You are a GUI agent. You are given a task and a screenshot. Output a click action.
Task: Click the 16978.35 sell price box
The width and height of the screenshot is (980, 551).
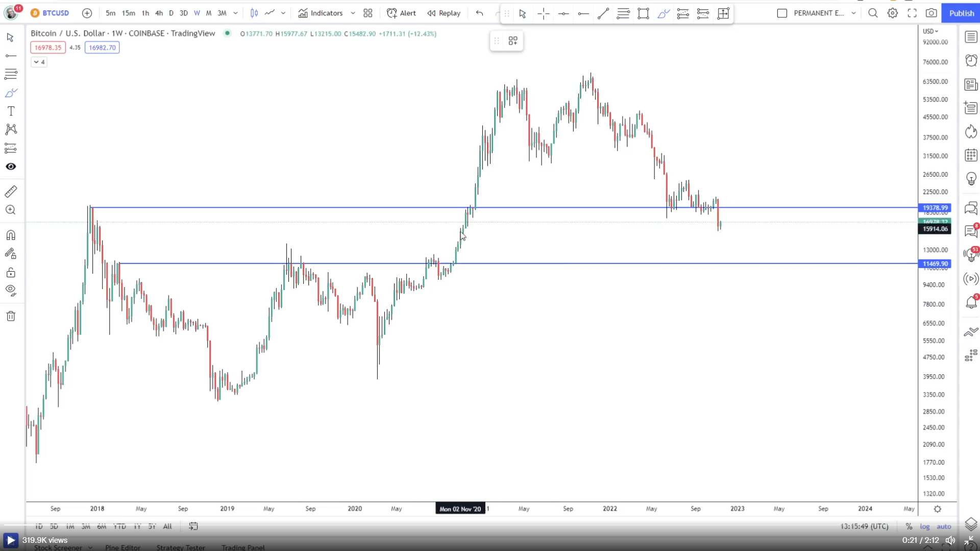[48, 47]
